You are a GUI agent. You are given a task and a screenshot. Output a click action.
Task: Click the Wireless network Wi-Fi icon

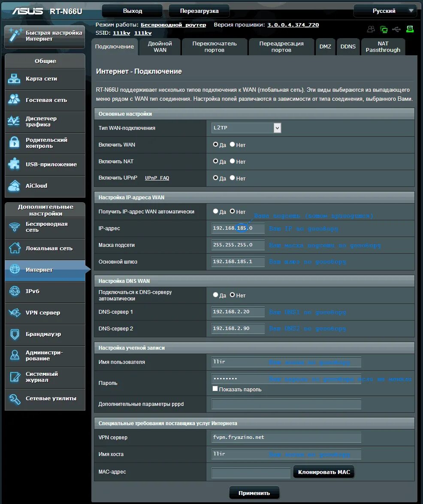click(x=15, y=227)
